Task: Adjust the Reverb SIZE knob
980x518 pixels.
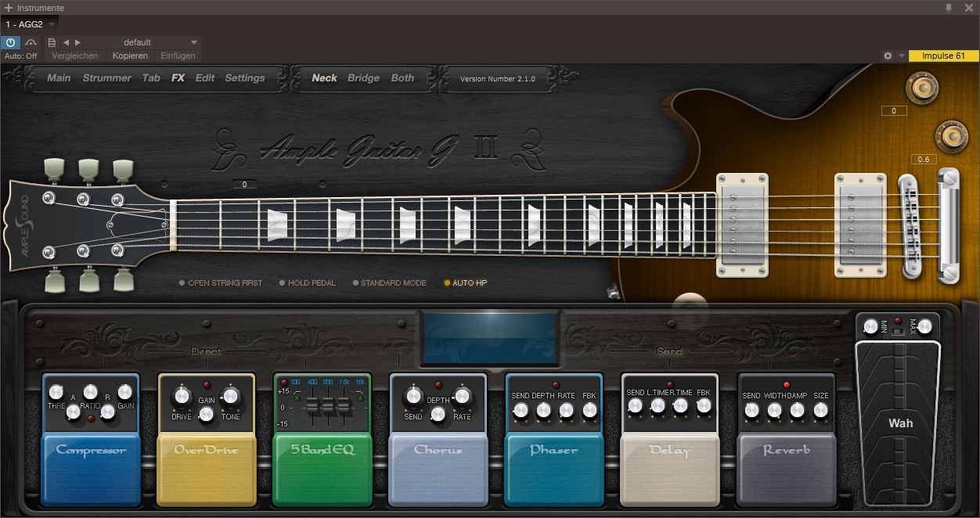Action: tap(820, 410)
